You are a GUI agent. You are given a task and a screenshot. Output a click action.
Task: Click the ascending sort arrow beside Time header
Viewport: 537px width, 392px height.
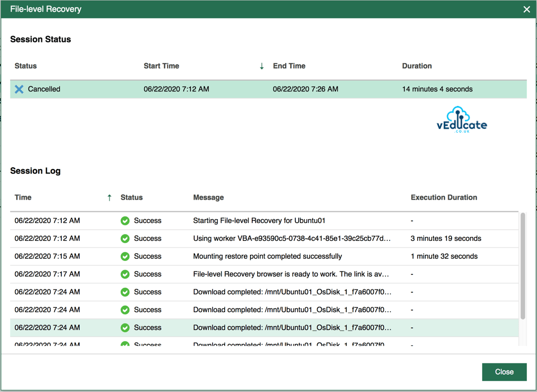click(109, 197)
